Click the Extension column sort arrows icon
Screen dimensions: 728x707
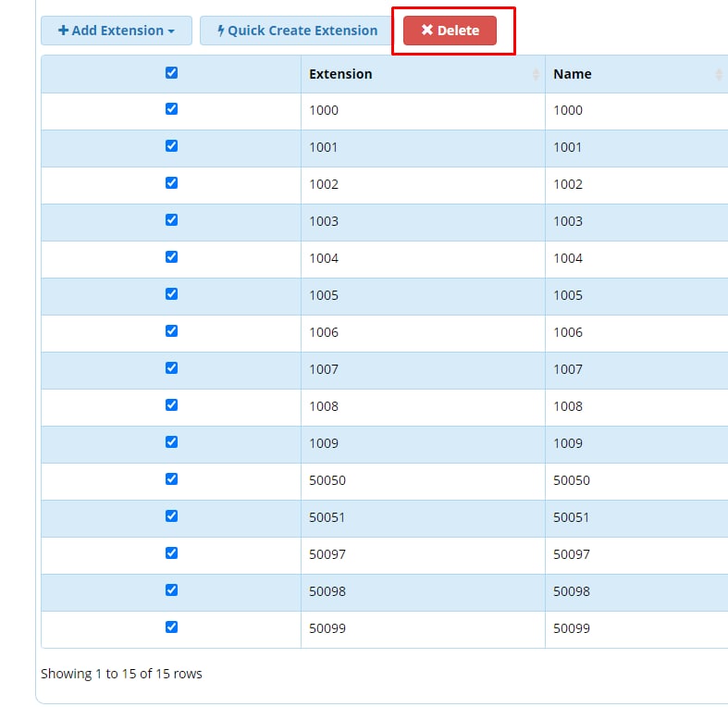[x=536, y=74]
